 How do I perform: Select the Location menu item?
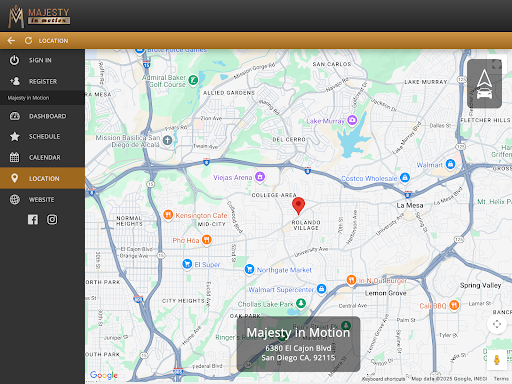coord(42,178)
